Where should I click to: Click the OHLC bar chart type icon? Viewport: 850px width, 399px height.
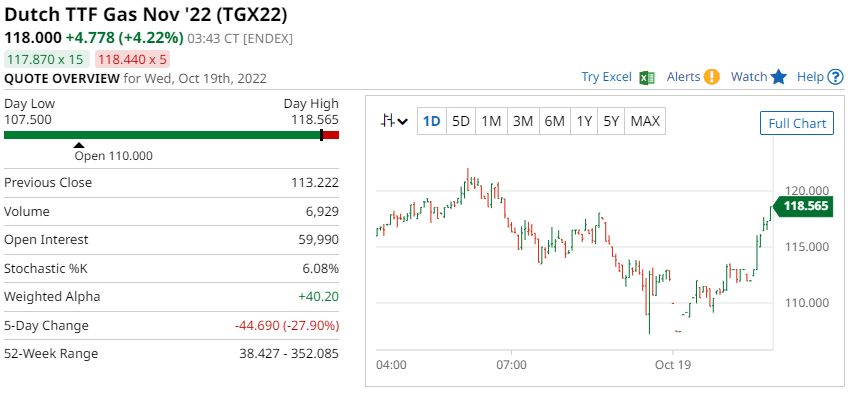[387, 121]
